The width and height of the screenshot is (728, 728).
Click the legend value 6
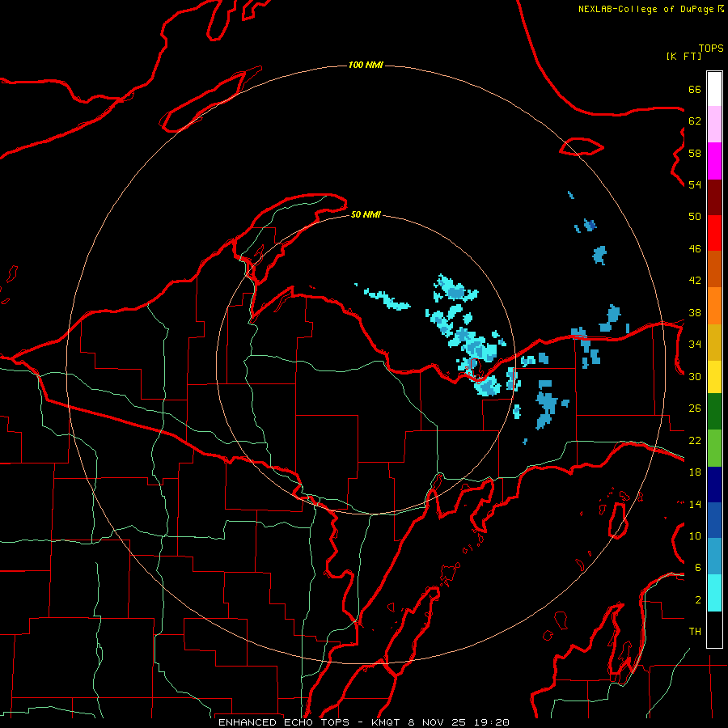(698, 568)
